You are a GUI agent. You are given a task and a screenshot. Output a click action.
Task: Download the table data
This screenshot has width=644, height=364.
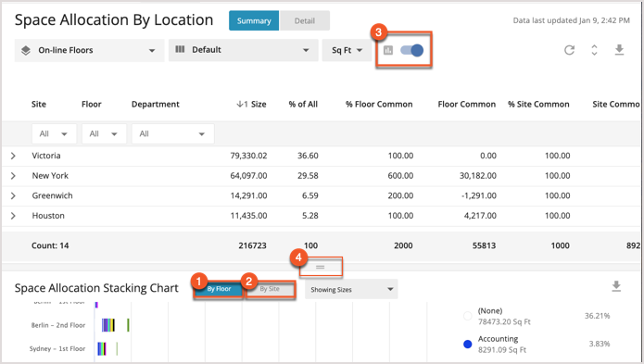[619, 50]
